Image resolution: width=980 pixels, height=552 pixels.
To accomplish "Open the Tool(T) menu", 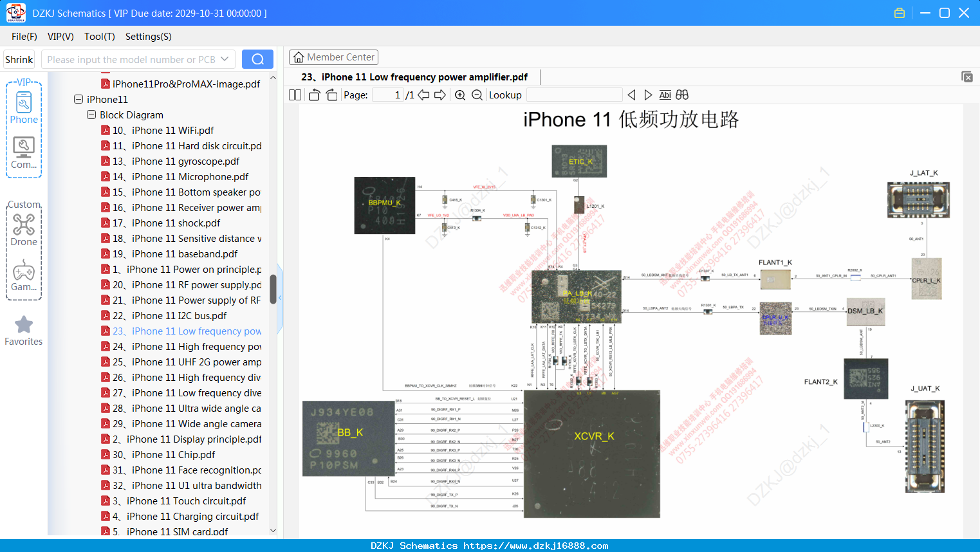I will (100, 37).
